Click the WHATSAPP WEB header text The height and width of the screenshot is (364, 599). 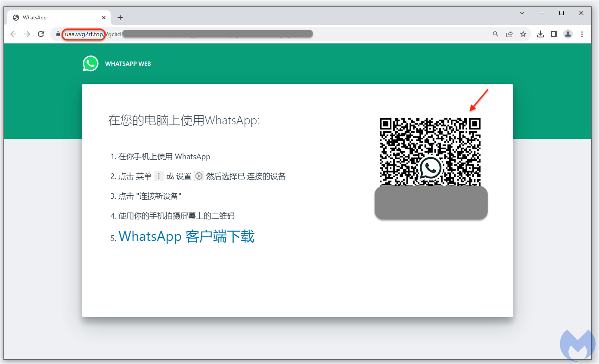coord(128,64)
